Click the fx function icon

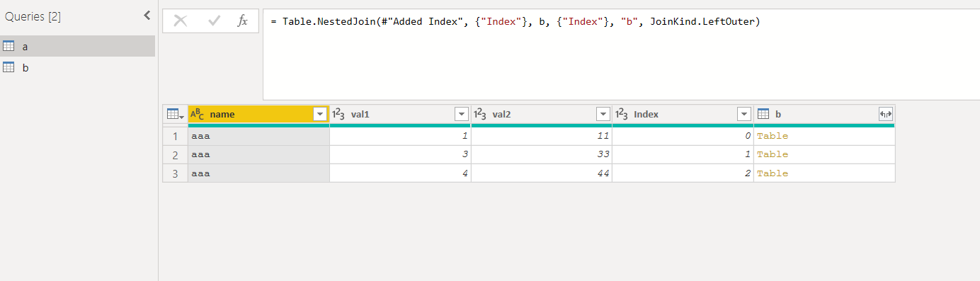[x=242, y=21]
